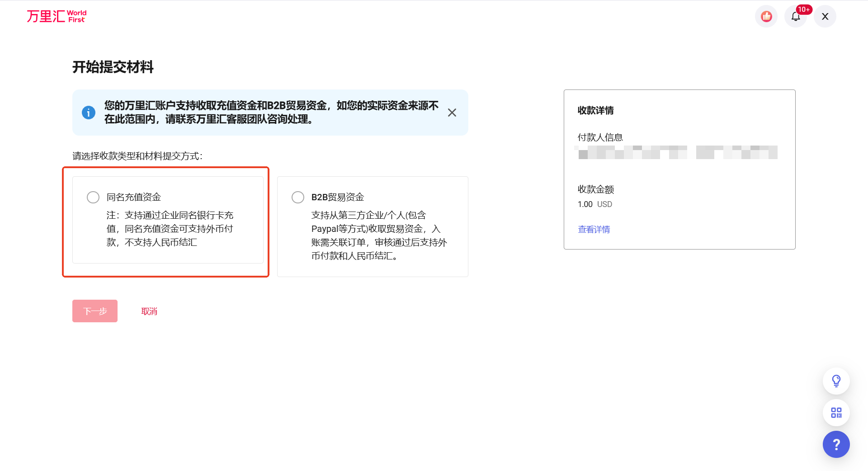Click the 10+ notification badge
The image size is (868, 471).
[x=803, y=9]
